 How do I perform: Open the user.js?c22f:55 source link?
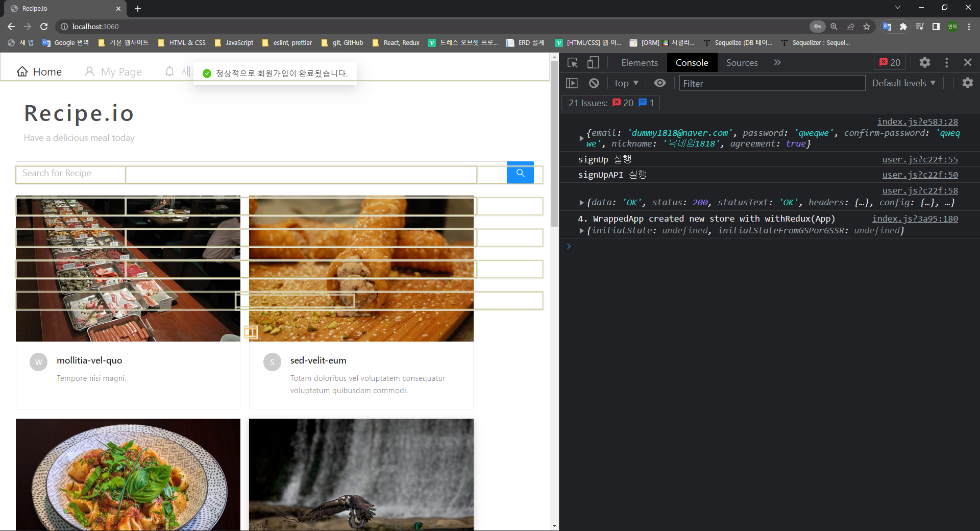click(919, 159)
